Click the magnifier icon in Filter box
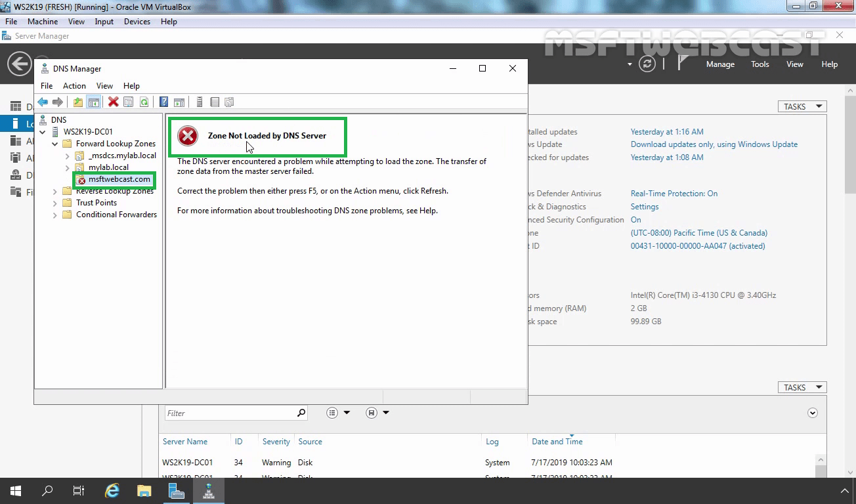 pyautogui.click(x=301, y=413)
